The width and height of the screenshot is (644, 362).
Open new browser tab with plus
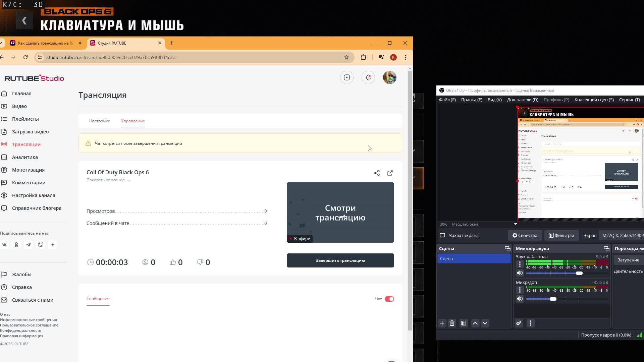(172, 43)
